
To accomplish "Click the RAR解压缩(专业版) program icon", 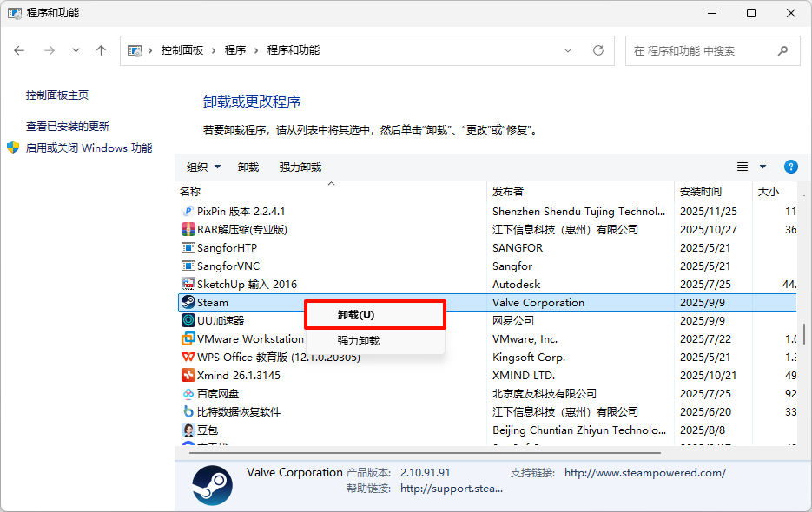I will click(188, 229).
